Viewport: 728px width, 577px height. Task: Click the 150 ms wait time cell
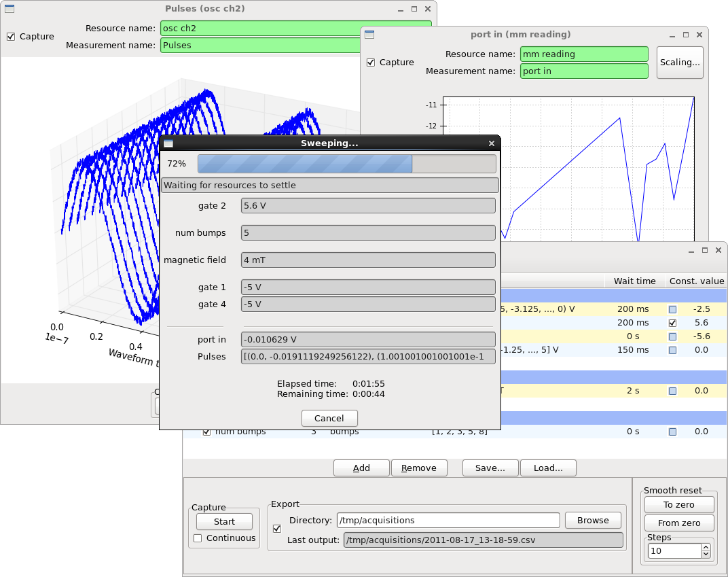(x=633, y=350)
